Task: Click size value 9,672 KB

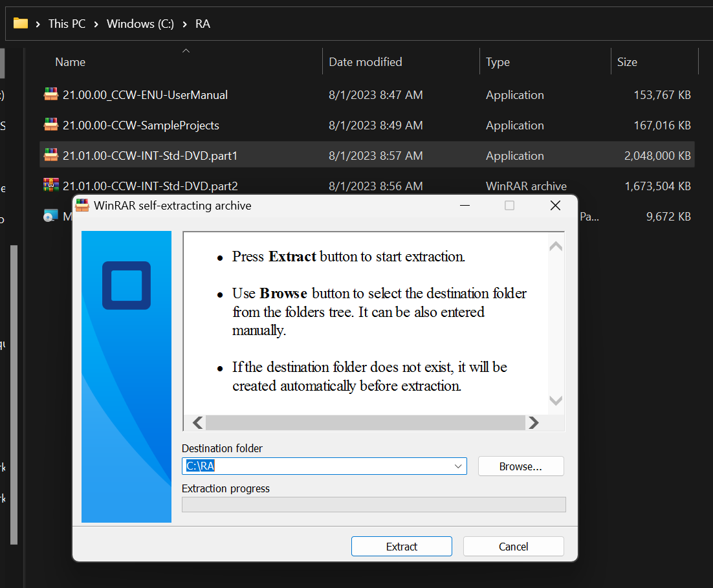Action: coord(668,217)
